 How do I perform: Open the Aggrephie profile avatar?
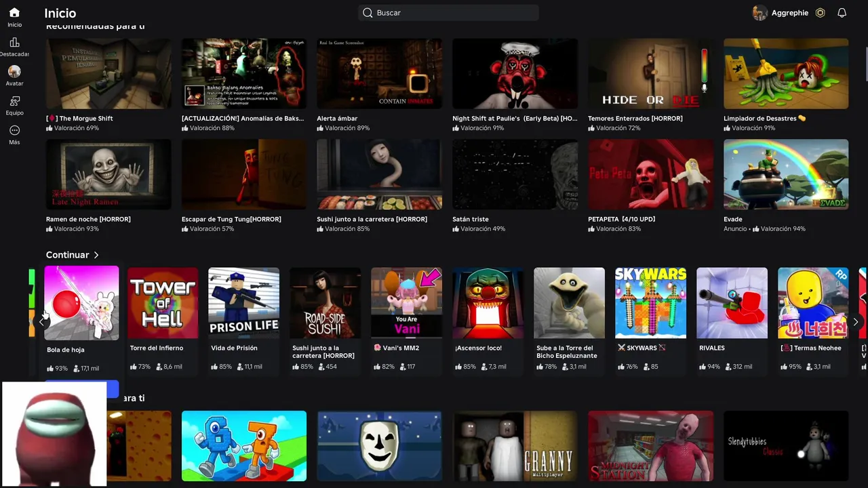[759, 13]
